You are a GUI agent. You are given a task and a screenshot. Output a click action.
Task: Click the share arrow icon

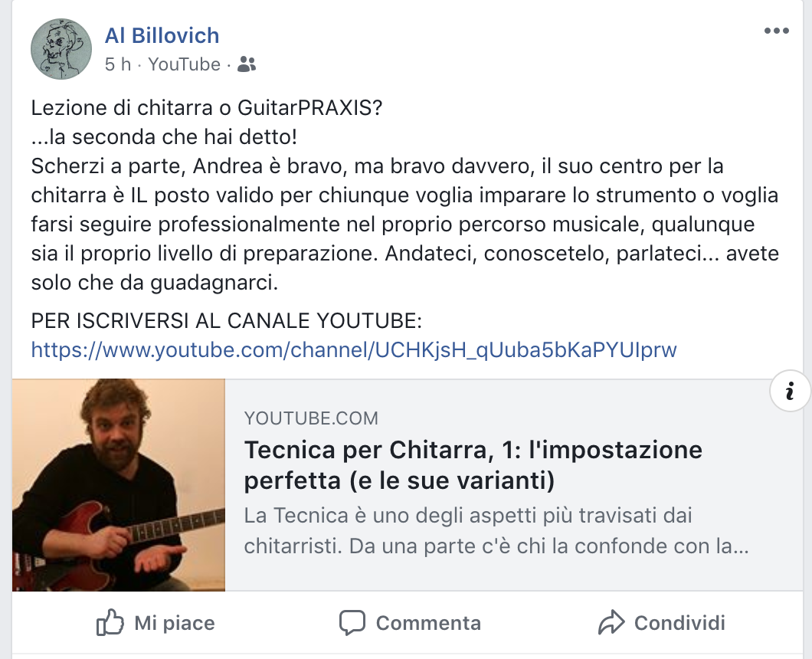(x=611, y=622)
